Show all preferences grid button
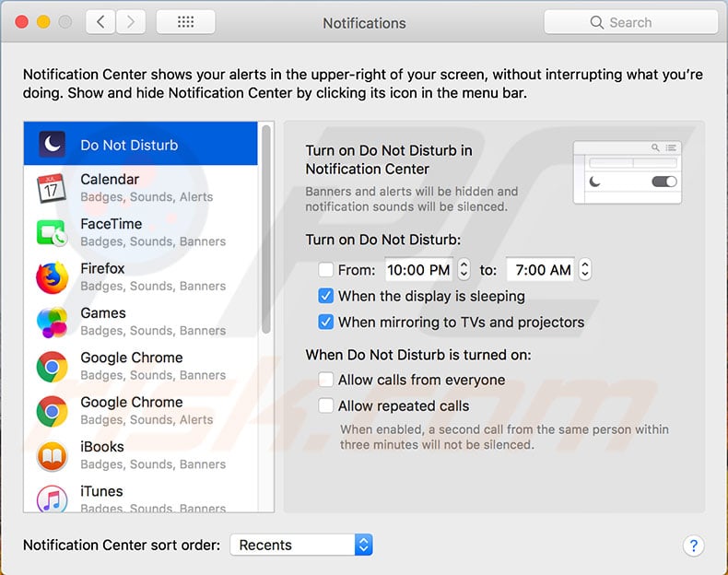 click(x=186, y=22)
